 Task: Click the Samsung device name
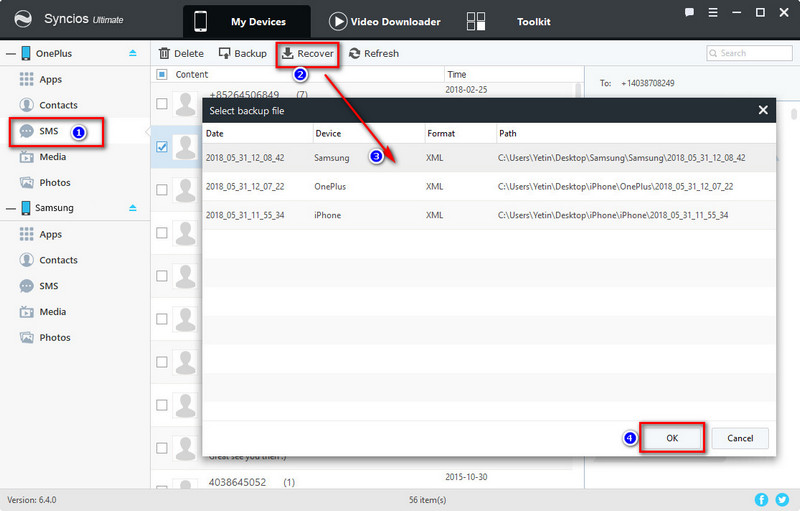[x=54, y=208]
